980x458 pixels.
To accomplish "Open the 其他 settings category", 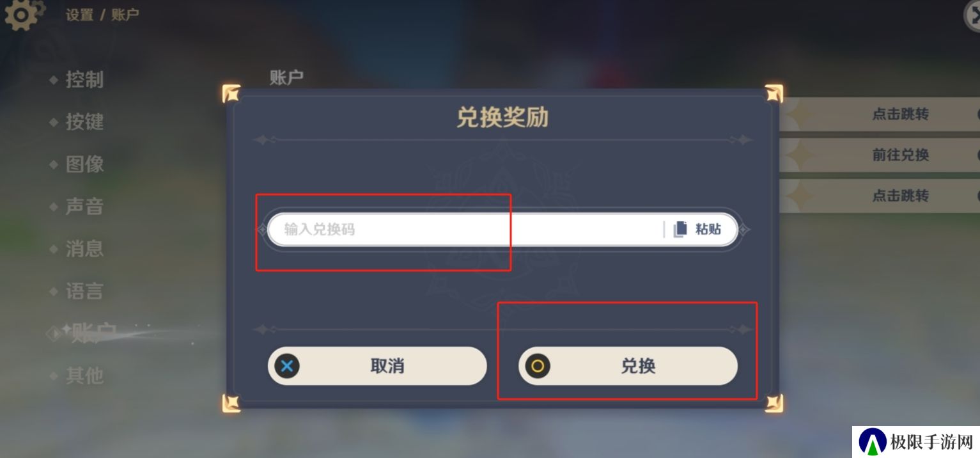I will (x=84, y=375).
